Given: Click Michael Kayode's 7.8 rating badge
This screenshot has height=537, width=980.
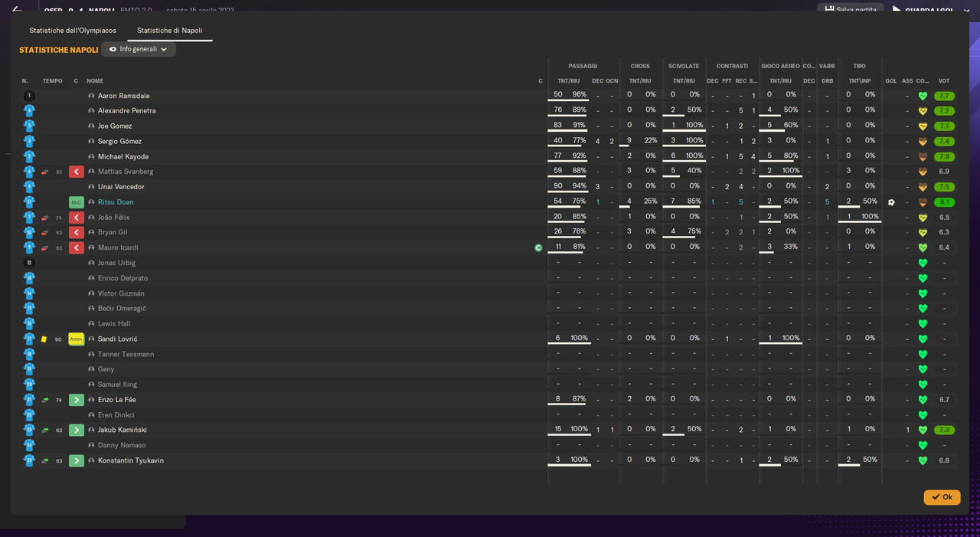Looking at the screenshot, I should [944, 157].
